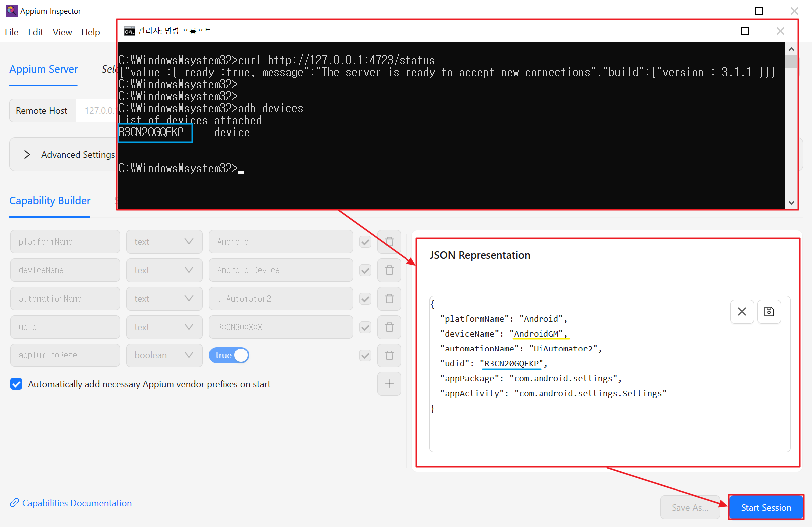The image size is (812, 527).
Task: Delete the deviceName capability row
Action: pyautogui.click(x=389, y=270)
